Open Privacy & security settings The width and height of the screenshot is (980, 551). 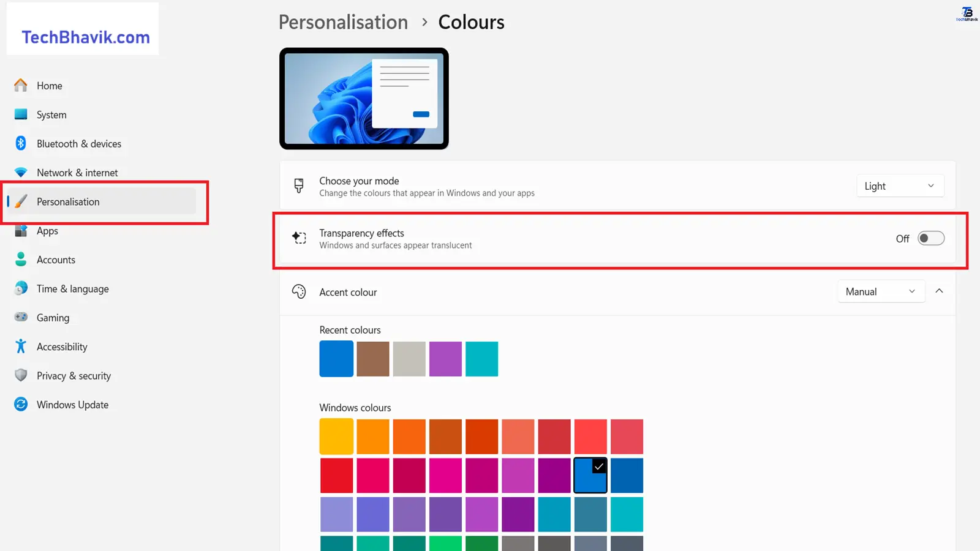pyautogui.click(x=73, y=376)
